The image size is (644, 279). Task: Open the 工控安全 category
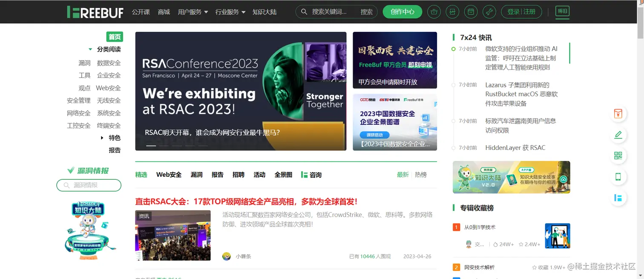point(79,126)
